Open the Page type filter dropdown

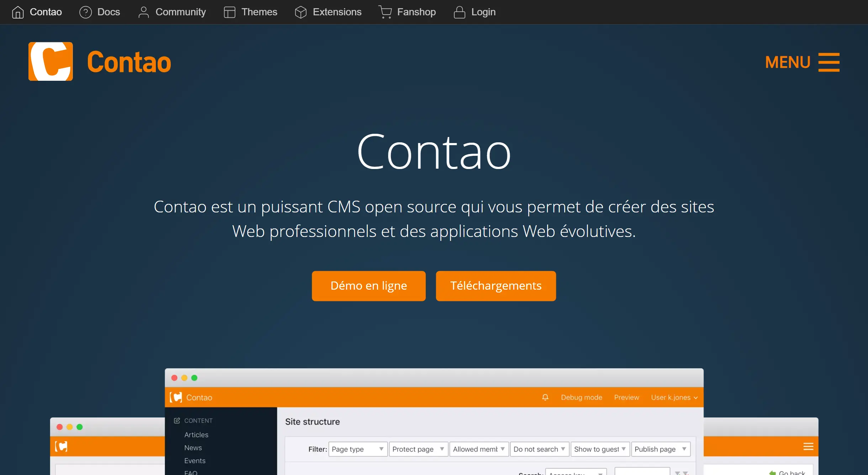coord(358,449)
